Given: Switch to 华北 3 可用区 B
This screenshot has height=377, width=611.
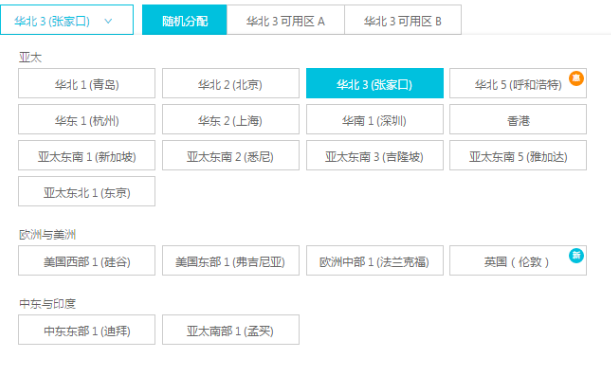Looking at the screenshot, I should [403, 20].
